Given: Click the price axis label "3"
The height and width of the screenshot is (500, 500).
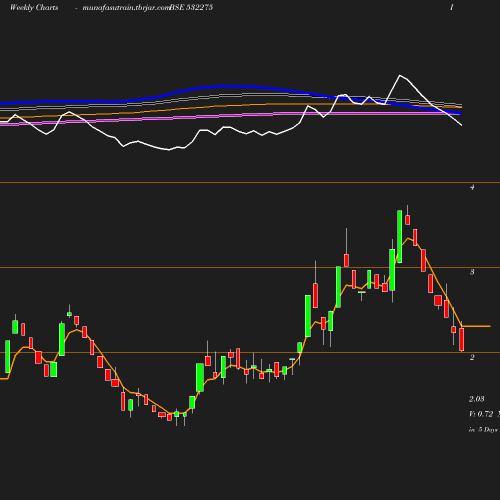Looking at the screenshot, I should pyautogui.click(x=472, y=272).
